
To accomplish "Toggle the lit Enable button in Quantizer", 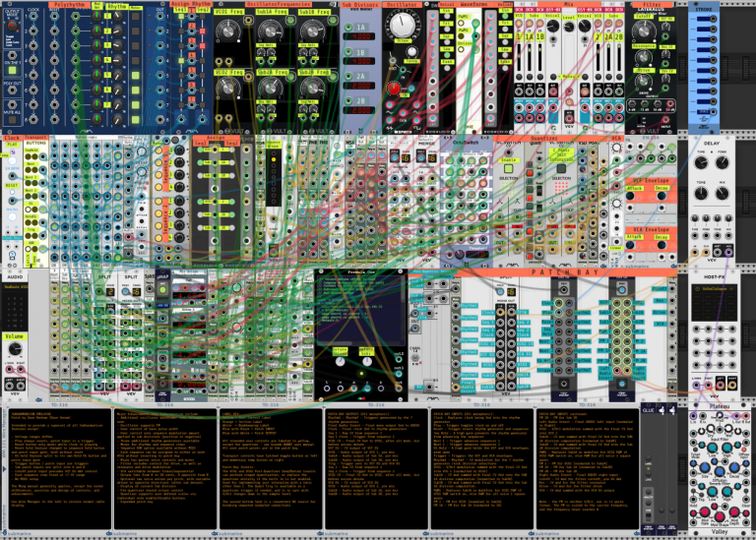I will click(508, 168).
